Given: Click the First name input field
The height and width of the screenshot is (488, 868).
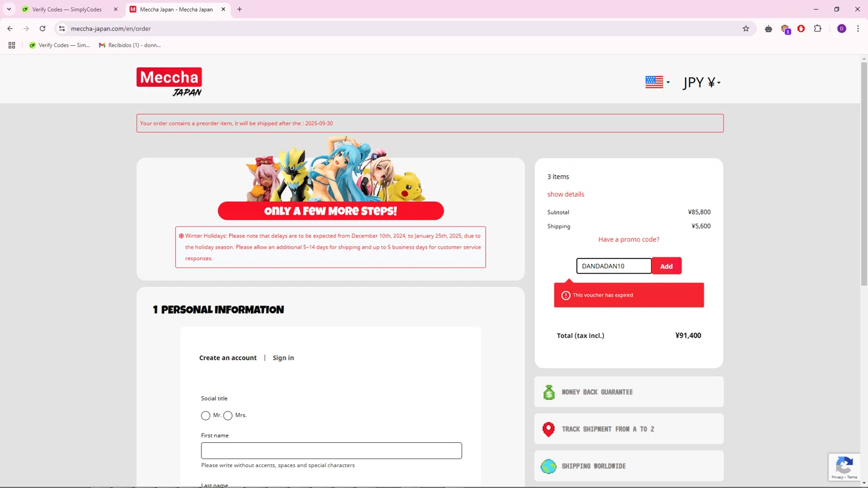Looking at the screenshot, I should (332, 451).
